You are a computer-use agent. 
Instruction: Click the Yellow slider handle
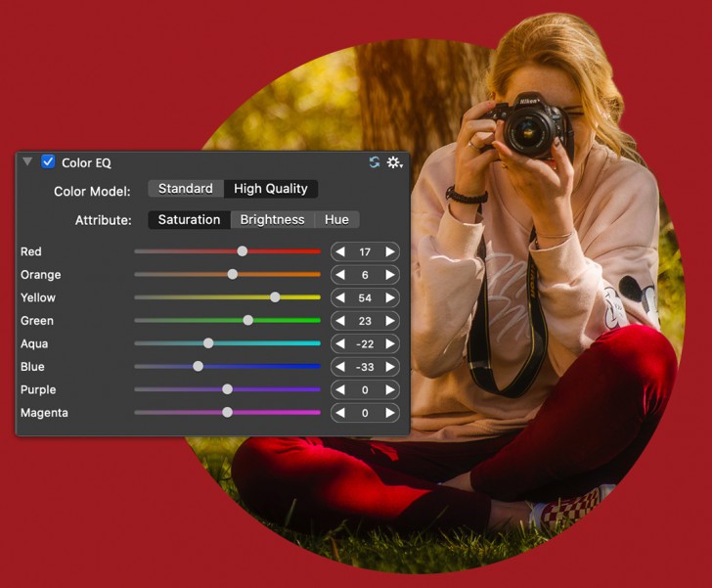(x=275, y=297)
